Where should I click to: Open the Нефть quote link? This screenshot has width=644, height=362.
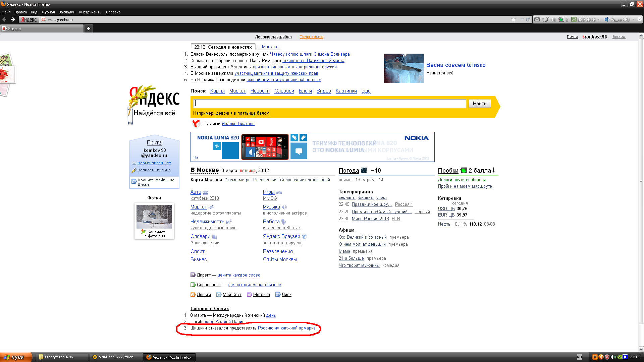(444, 224)
